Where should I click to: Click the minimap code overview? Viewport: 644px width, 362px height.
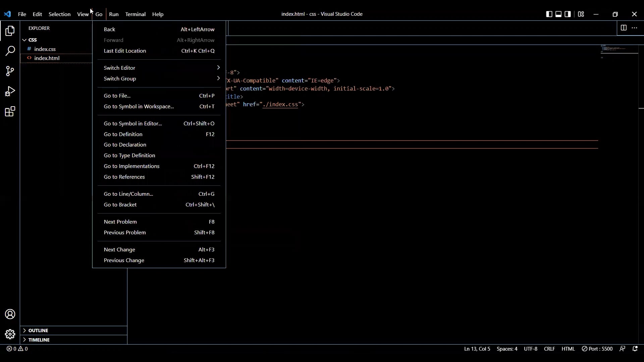pyautogui.click(x=619, y=52)
